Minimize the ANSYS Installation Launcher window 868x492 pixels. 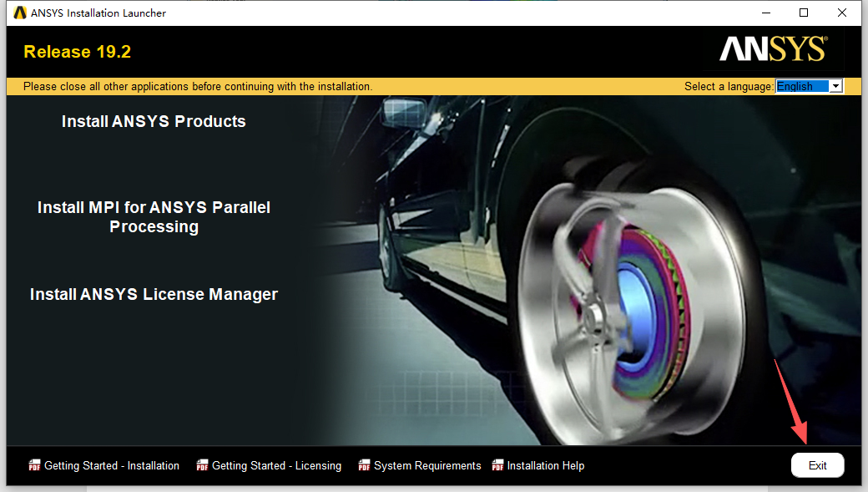pyautogui.click(x=765, y=13)
